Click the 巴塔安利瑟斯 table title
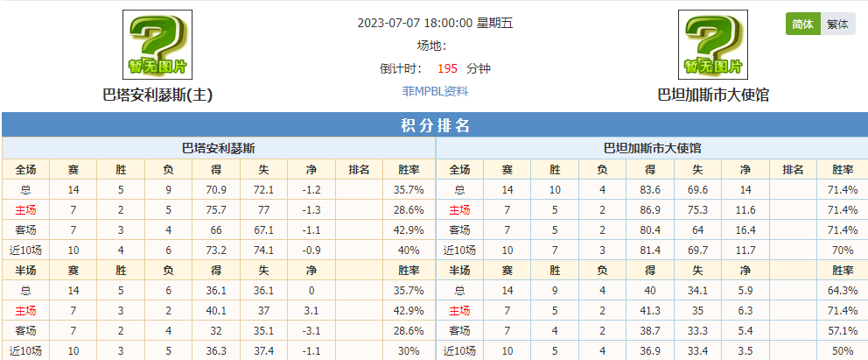Screen dimensions: 868x360 (219, 148)
